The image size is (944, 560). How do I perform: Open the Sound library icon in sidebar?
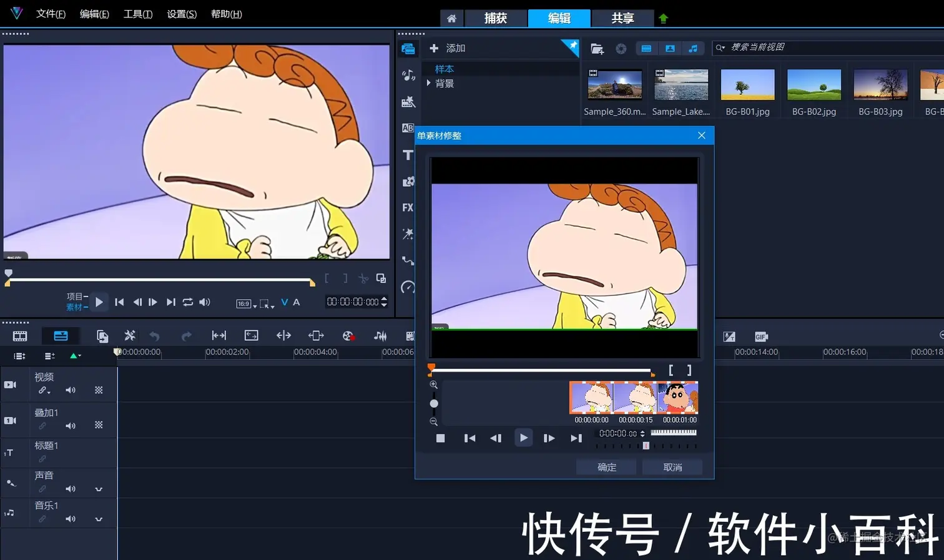pos(408,76)
